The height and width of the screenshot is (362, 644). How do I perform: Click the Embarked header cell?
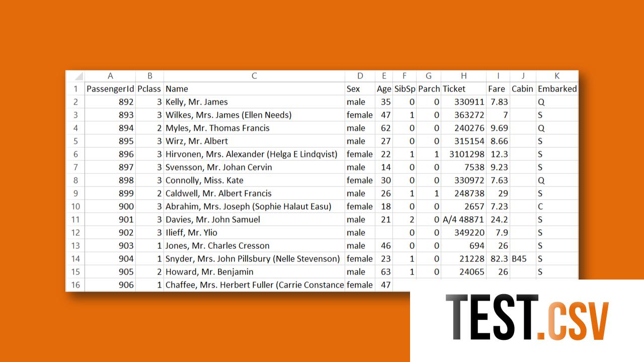click(557, 88)
